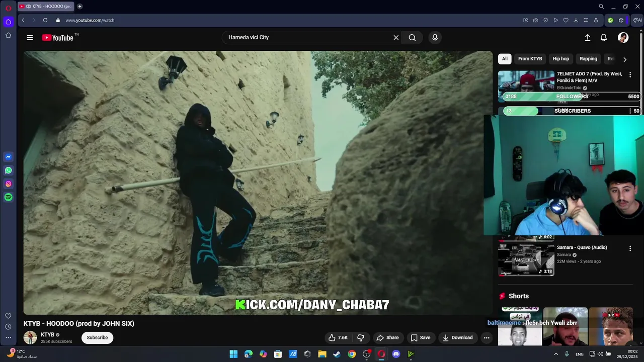
Task: Open the Windows Start menu
Action: tap(233, 354)
